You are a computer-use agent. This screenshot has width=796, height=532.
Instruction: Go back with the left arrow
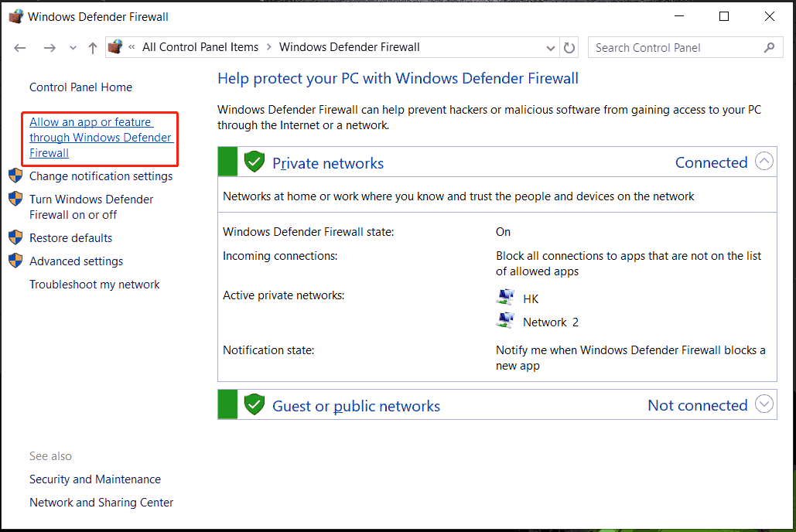click(20, 48)
